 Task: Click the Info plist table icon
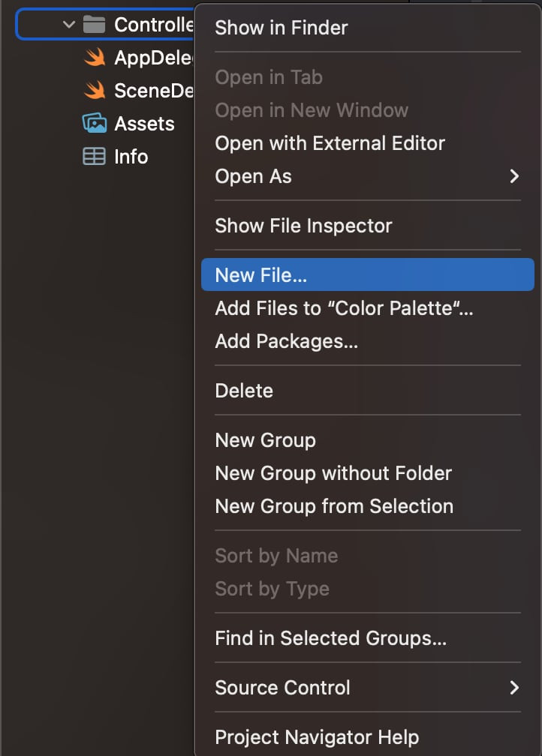coord(95,157)
